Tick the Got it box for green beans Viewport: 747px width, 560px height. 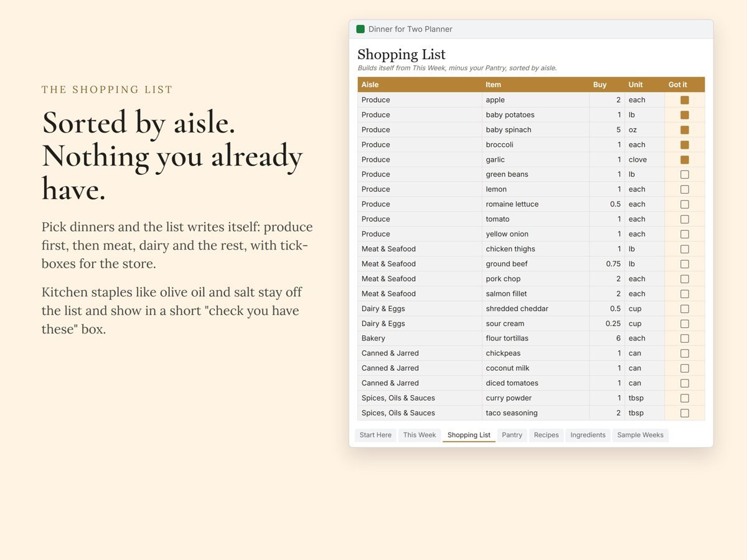[x=685, y=175]
